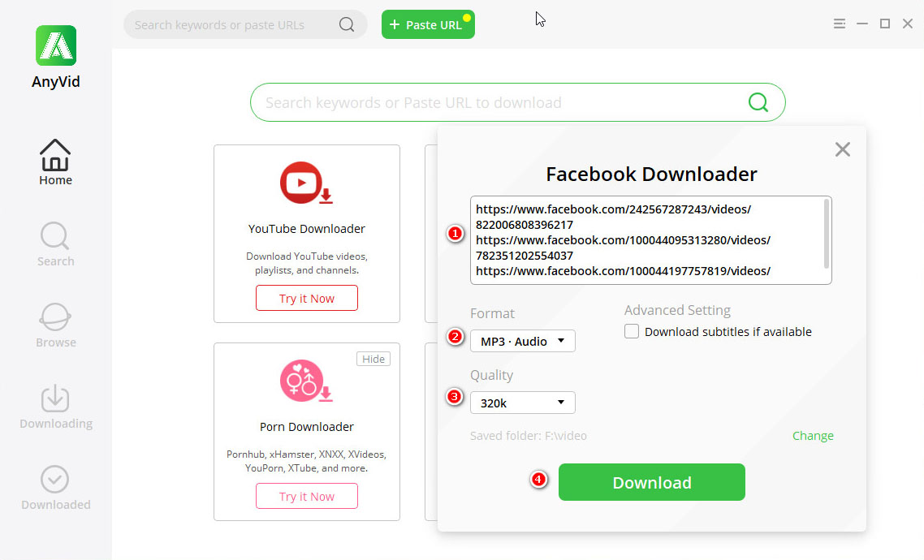
Task: Click Try it Now under YouTube Downloader
Action: pyautogui.click(x=306, y=298)
